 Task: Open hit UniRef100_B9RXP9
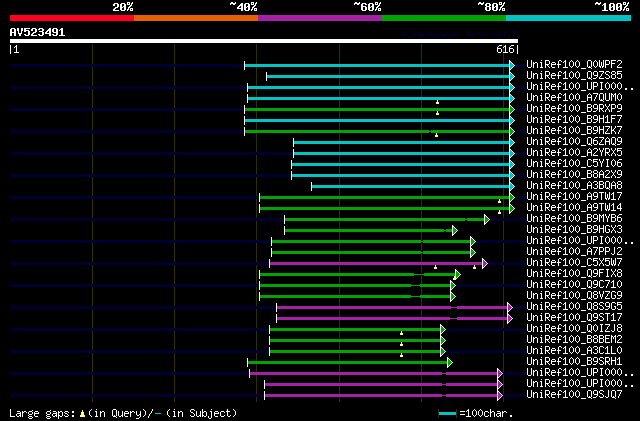[574, 109]
